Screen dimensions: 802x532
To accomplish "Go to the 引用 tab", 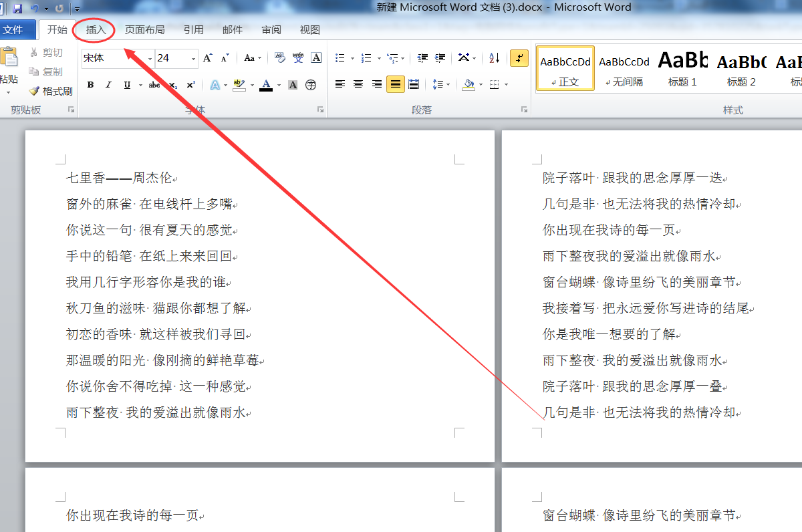I will point(194,30).
